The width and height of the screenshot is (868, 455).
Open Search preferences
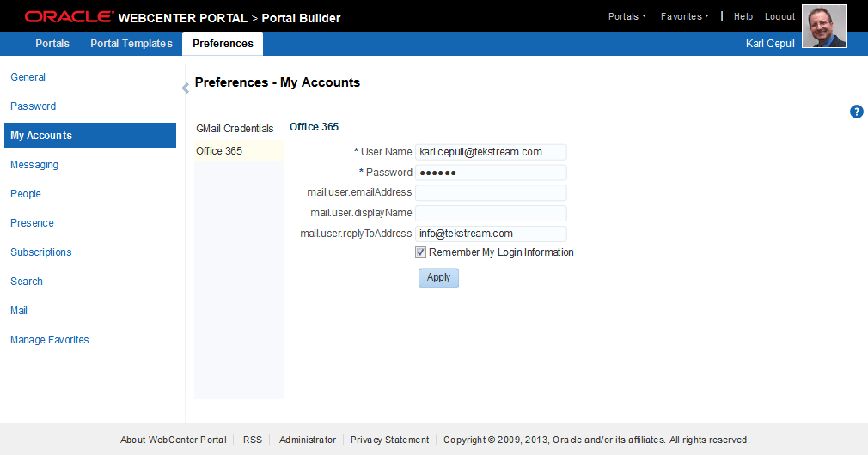[27, 282]
